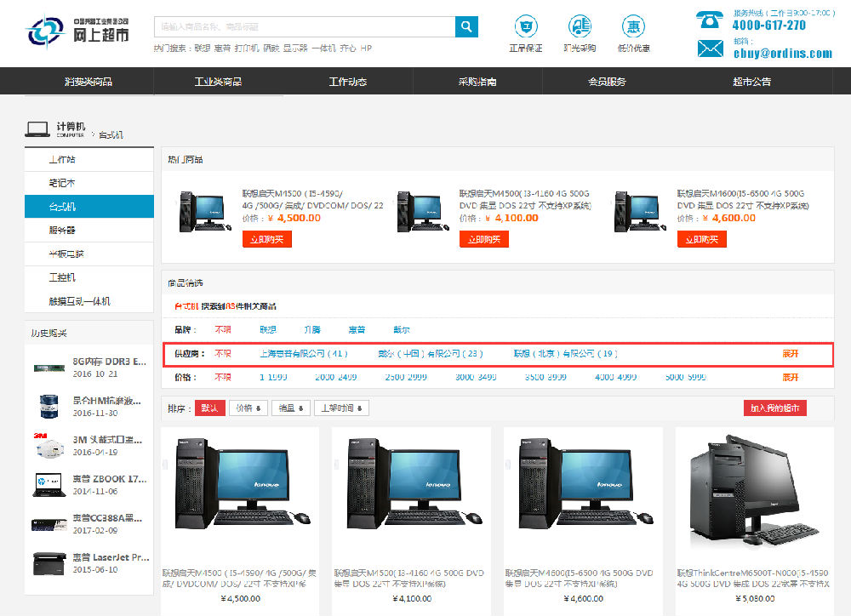Click the email envelope icon
This screenshot has height=616, width=851.
tap(710, 48)
